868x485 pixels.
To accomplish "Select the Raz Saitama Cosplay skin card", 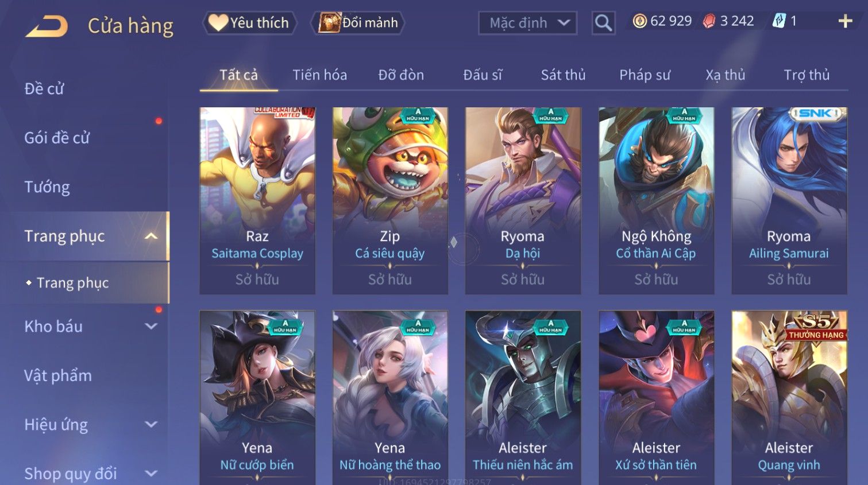I will coord(257,201).
